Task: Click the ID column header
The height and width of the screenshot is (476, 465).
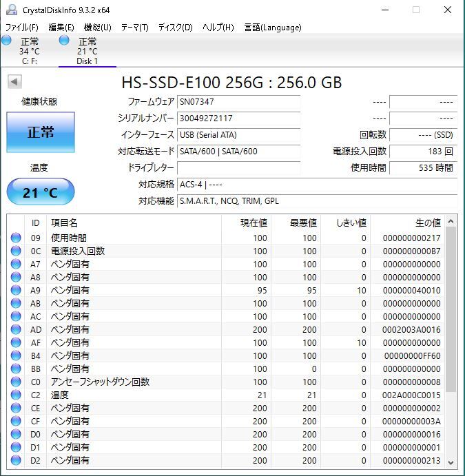Action: (36, 223)
